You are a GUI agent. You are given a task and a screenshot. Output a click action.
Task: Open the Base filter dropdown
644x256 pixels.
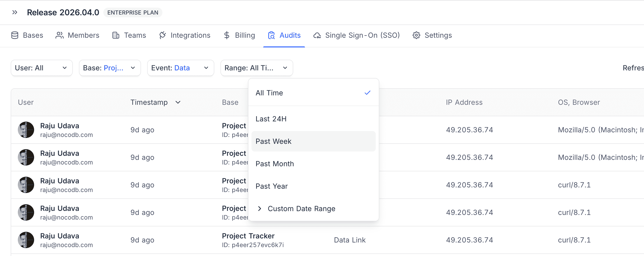pyautogui.click(x=110, y=68)
